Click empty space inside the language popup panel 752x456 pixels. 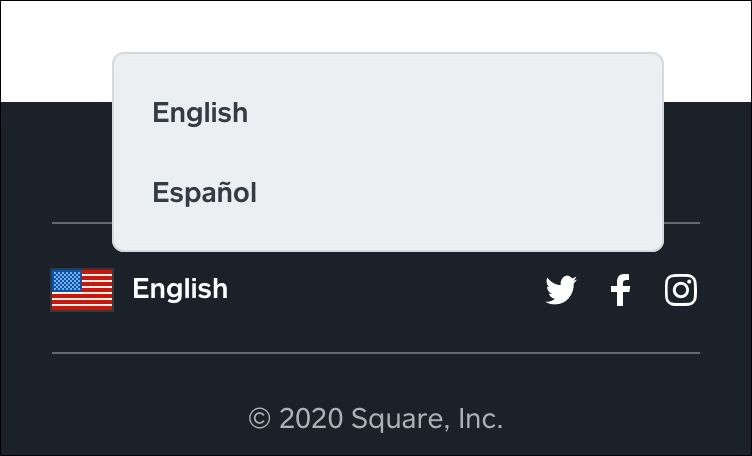click(456, 151)
